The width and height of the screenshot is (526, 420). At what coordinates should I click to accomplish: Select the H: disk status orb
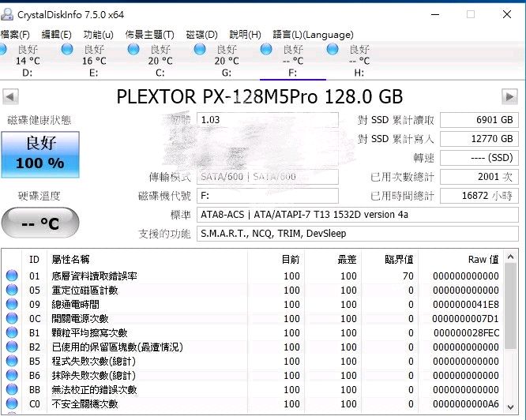(333, 49)
